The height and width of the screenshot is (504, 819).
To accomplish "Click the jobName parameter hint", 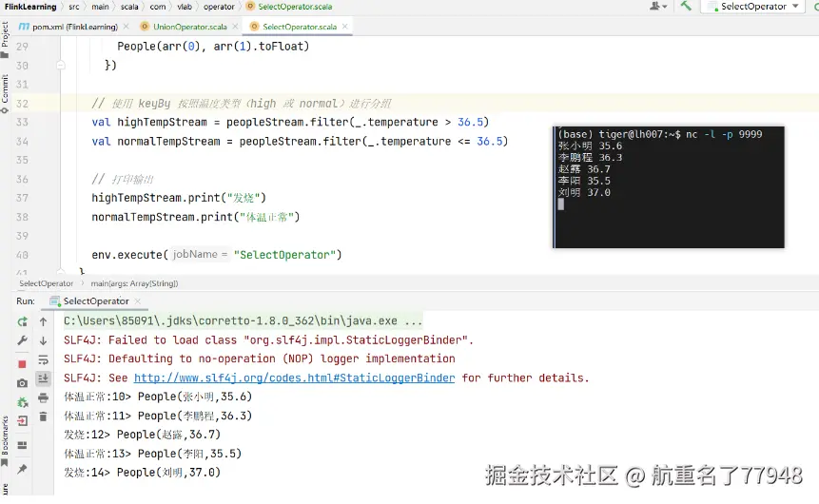I will [x=200, y=254].
